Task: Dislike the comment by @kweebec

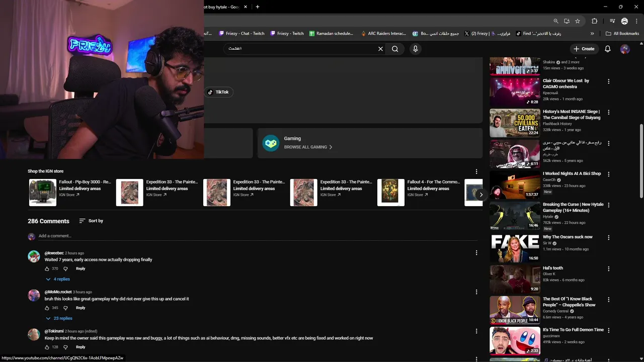Action: pos(65,269)
